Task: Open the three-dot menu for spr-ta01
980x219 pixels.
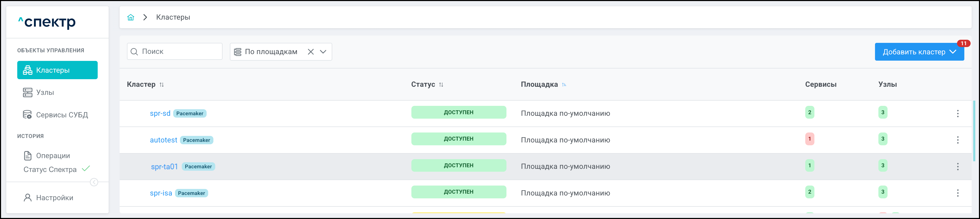Action: click(957, 166)
